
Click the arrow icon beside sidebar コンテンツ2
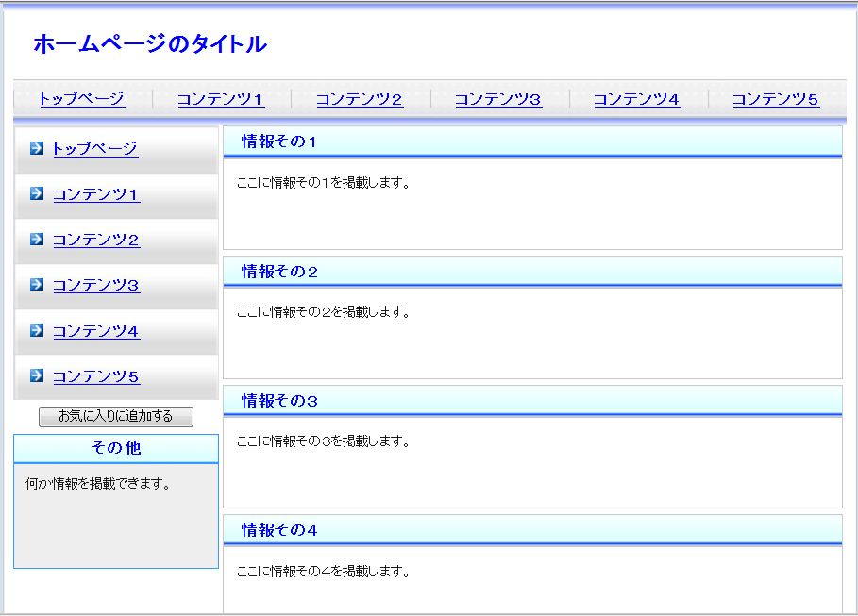point(37,239)
